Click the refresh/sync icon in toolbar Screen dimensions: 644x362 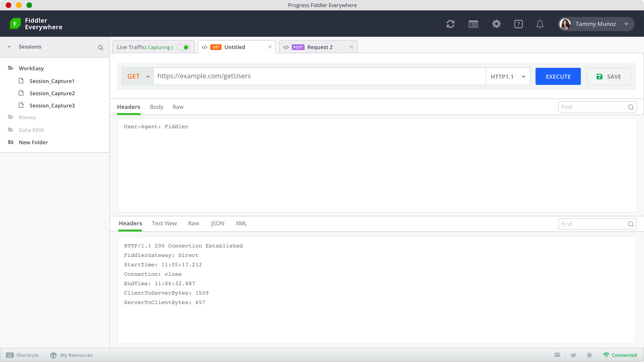450,24
